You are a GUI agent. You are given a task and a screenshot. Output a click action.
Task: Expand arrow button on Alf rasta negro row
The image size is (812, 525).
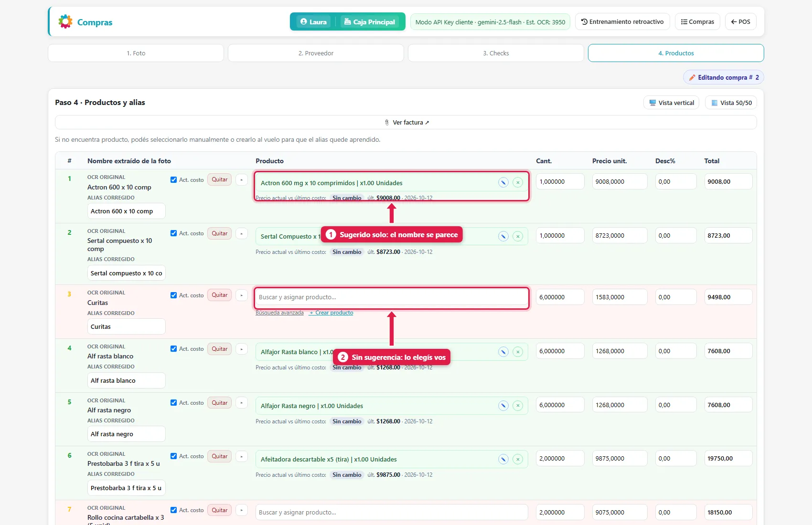(x=242, y=403)
